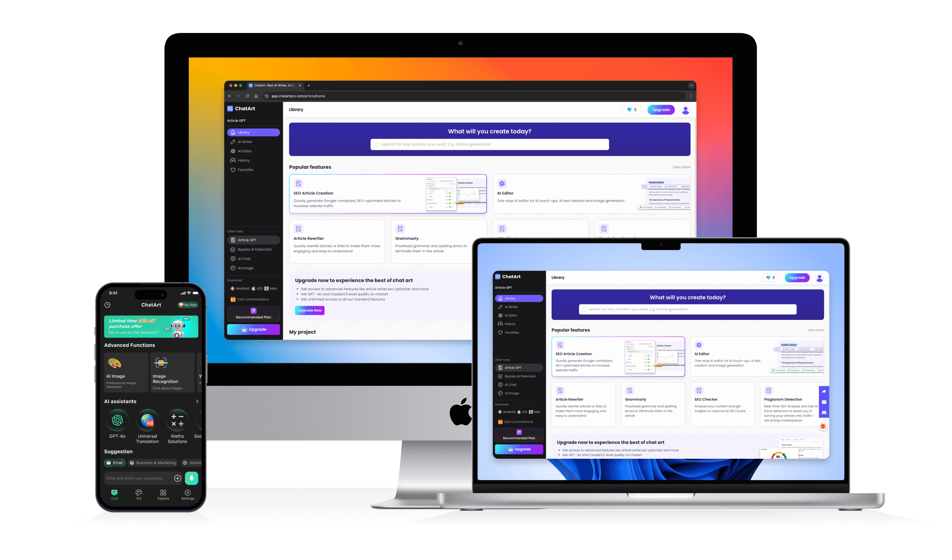Click the Bypass AI Detection icon
The image size is (952, 560).
[x=233, y=249]
